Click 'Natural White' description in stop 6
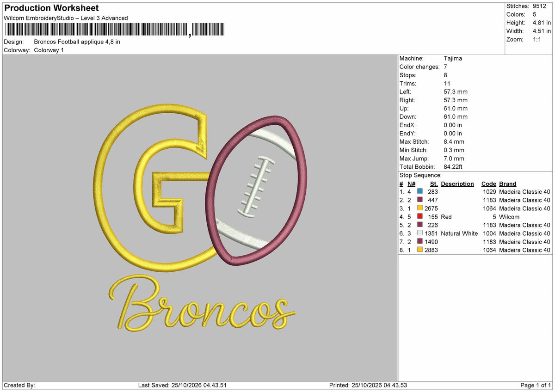Viewport: 555px width, 392px height. (x=459, y=233)
